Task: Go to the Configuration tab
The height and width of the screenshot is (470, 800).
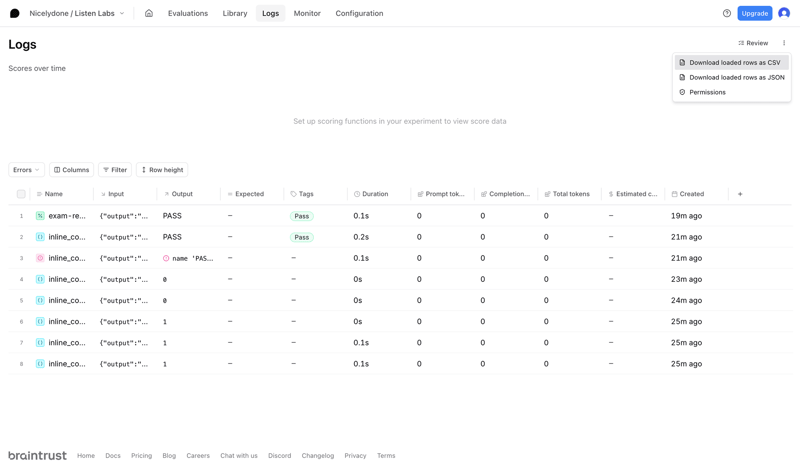Action: 359,13
